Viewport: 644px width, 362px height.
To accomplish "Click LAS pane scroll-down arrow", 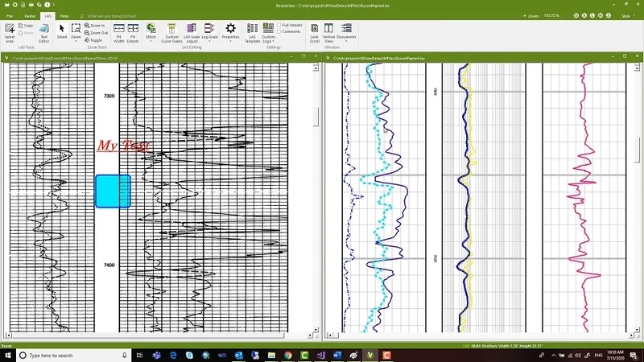I will coord(637,330).
